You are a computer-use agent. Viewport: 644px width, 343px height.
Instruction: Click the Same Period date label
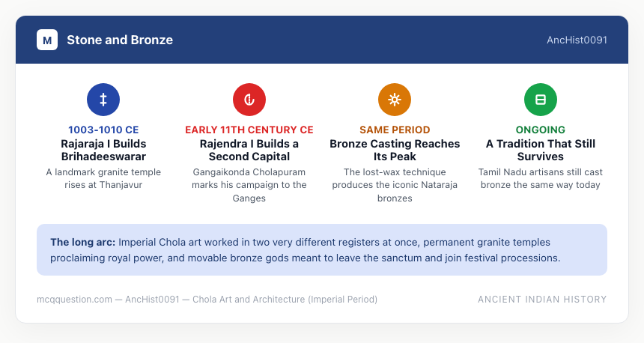[x=395, y=130]
